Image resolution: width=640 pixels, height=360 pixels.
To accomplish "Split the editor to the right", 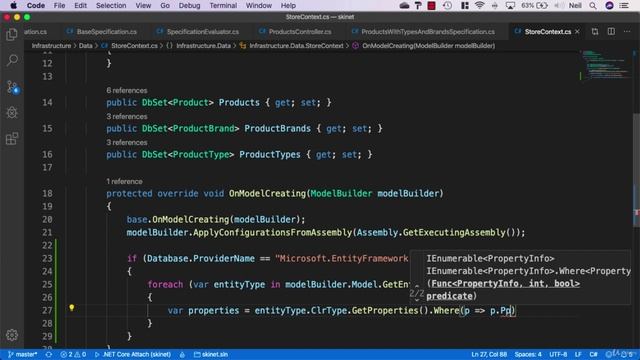I will [x=611, y=31].
